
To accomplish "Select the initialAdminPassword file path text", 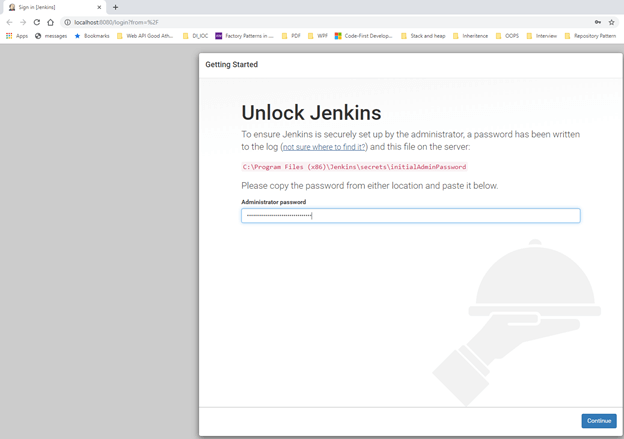I will pos(354,167).
